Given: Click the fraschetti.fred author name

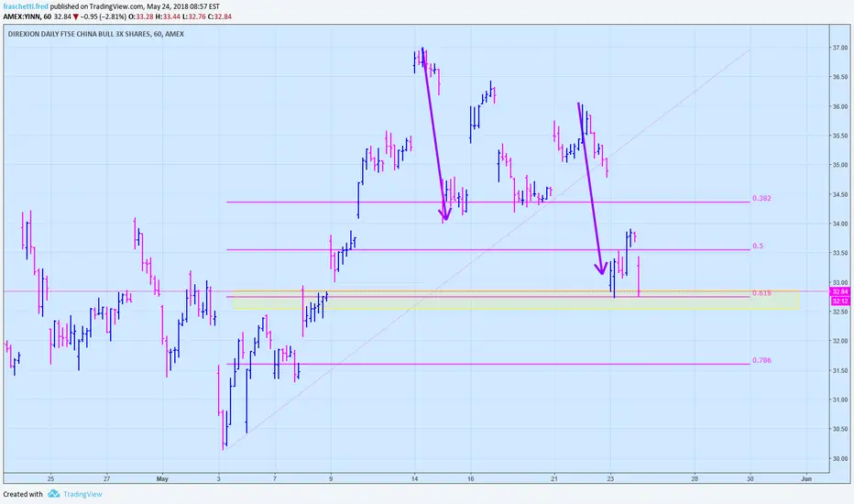Looking at the screenshot, I should [x=26, y=6].
